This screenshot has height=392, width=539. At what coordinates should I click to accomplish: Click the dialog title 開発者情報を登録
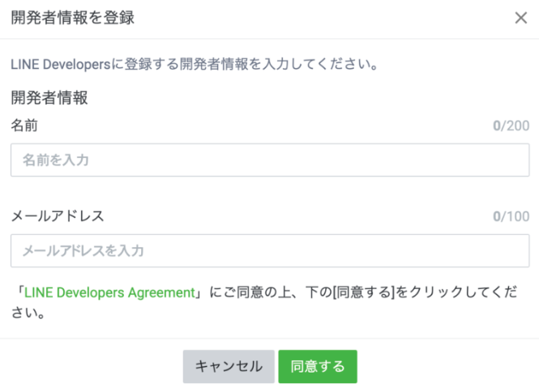pyautogui.click(x=73, y=19)
